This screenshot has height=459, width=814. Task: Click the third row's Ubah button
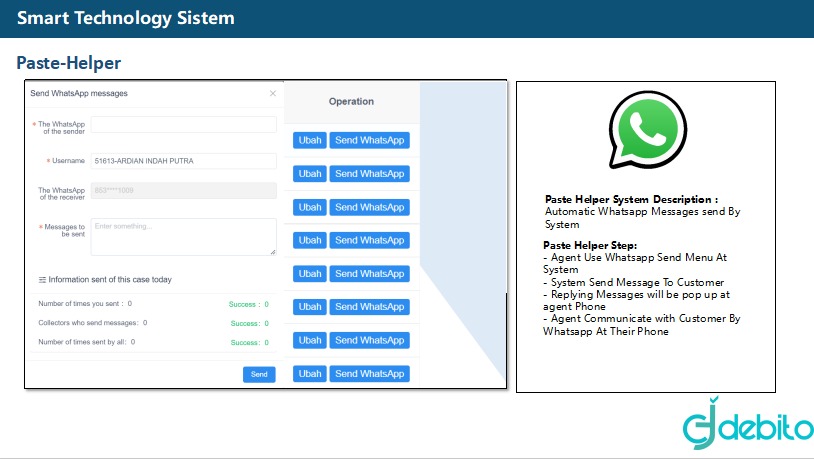310,207
